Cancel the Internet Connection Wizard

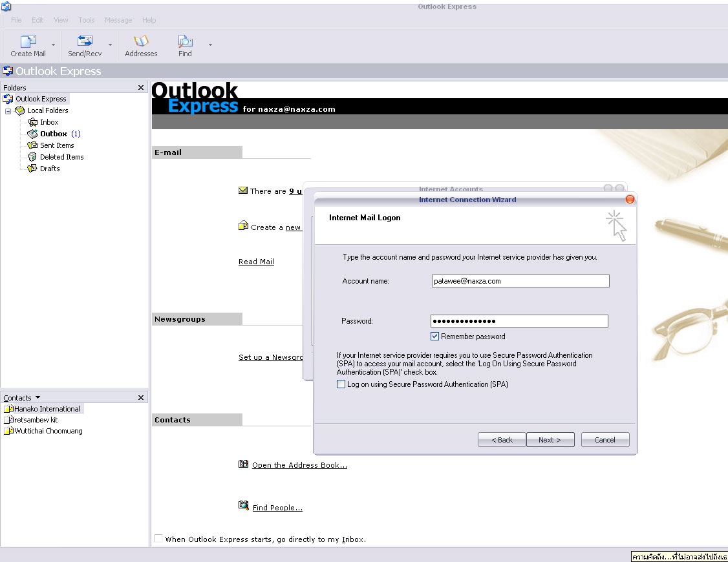coord(605,439)
